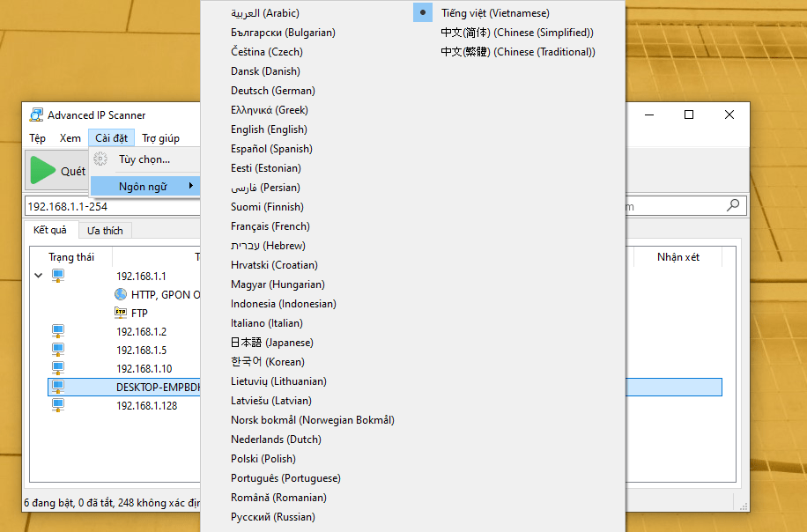Screen dimensions: 807x532
Task: Open the Trợ giúp menu
Action: click(160, 138)
